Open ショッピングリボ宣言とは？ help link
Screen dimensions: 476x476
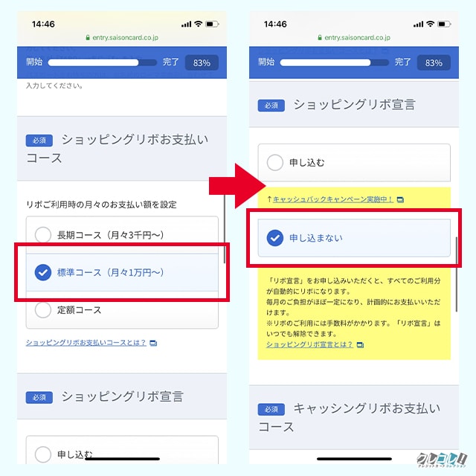pyautogui.click(x=309, y=344)
